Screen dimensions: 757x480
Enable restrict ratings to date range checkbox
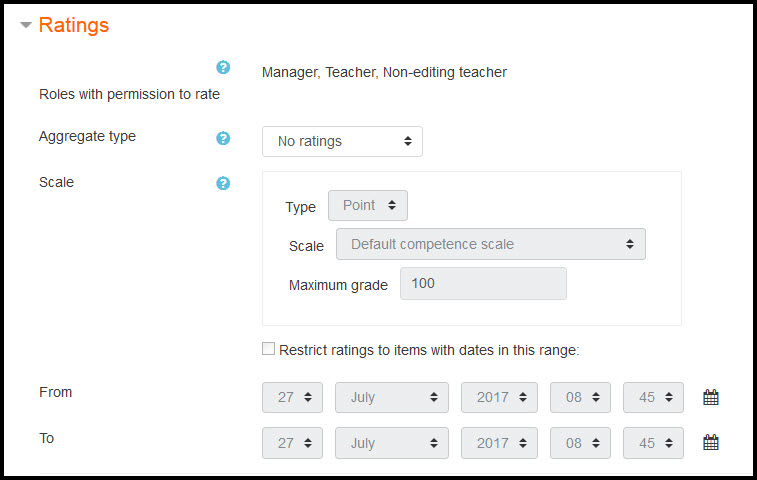click(268, 349)
